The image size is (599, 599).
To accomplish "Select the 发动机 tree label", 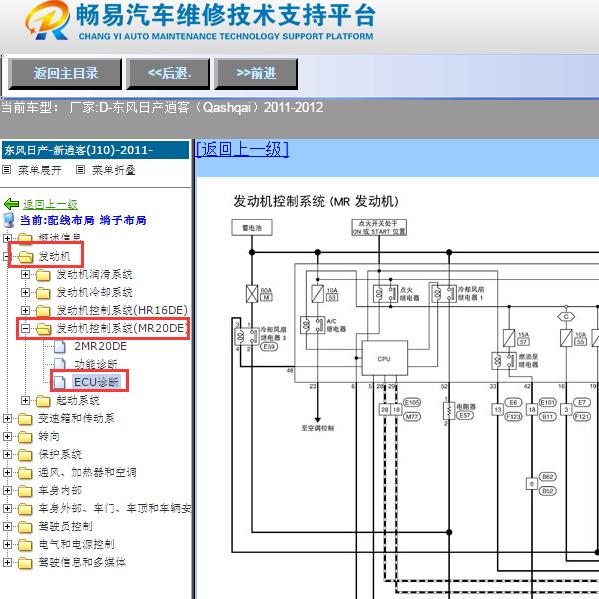I will click(x=54, y=256).
